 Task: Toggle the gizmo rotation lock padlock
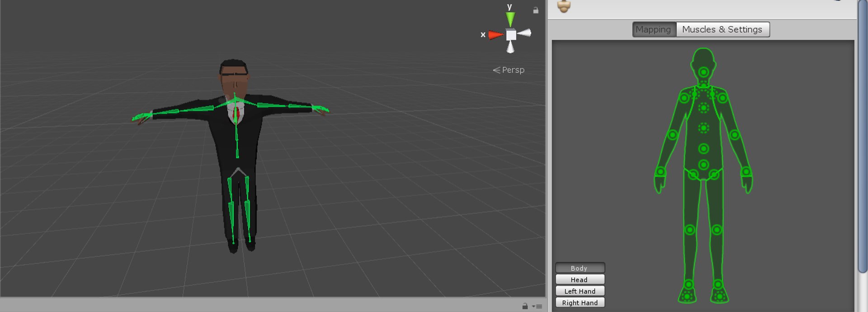tap(536, 10)
